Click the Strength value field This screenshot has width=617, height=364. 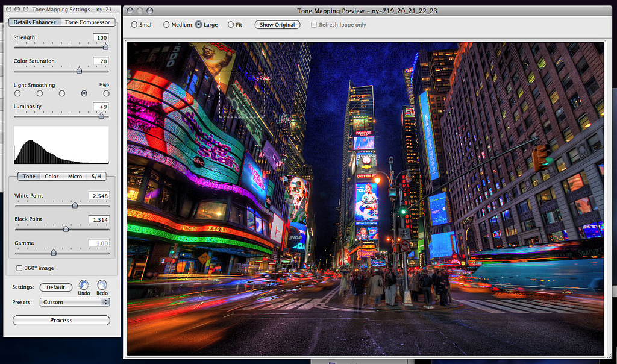pos(101,37)
